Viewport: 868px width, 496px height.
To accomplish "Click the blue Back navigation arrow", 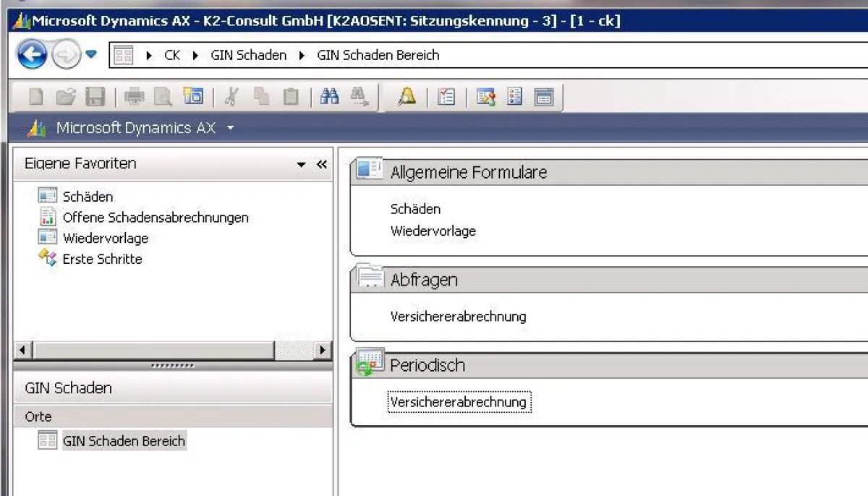I will (x=32, y=55).
